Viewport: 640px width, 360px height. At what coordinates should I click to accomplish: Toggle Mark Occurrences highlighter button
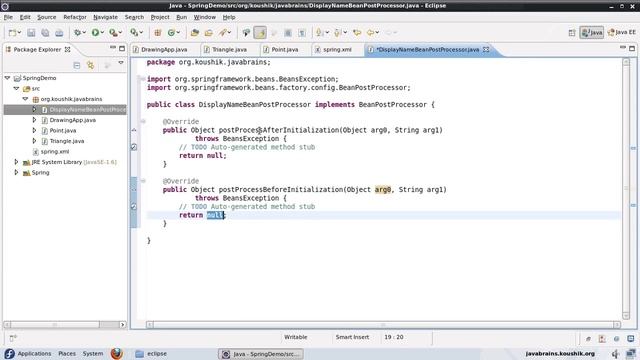pyautogui.click(x=260, y=33)
